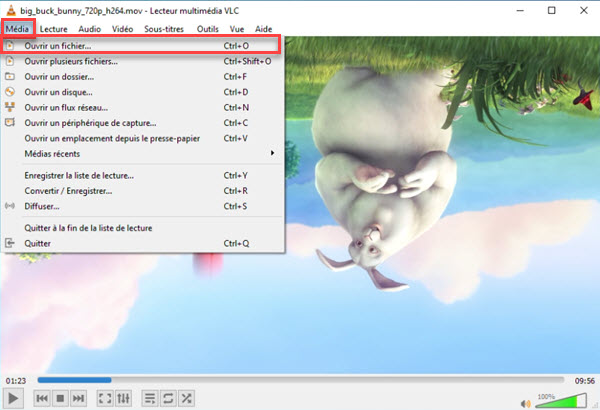Click the elapsed time 01:23 label
This screenshot has height=410, width=600.
pyautogui.click(x=16, y=381)
